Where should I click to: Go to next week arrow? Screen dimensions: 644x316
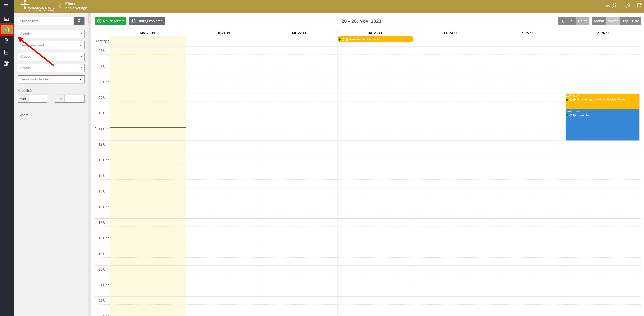(571, 21)
